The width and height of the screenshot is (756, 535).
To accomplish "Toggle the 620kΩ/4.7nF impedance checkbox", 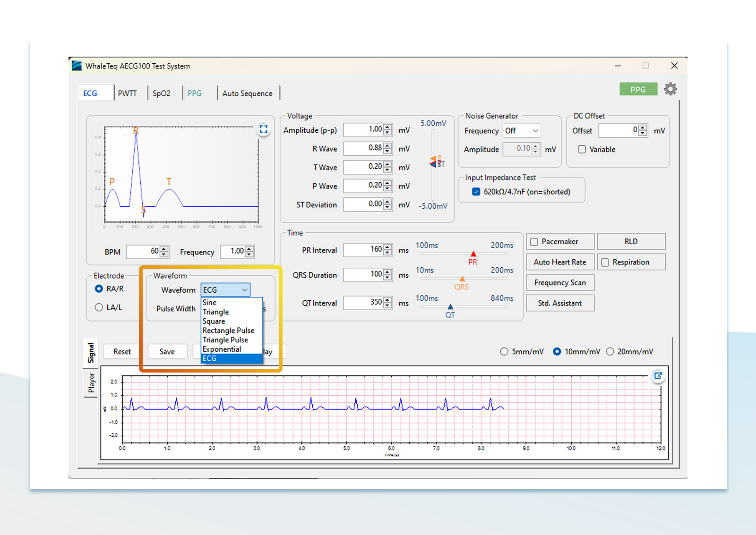I will pos(476,192).
